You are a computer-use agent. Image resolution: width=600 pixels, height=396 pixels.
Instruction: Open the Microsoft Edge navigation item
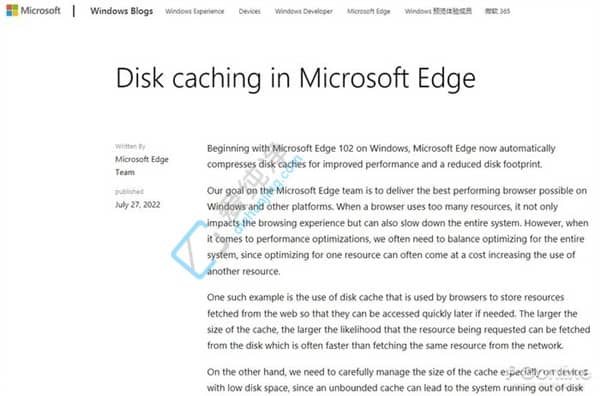[368, 11]
